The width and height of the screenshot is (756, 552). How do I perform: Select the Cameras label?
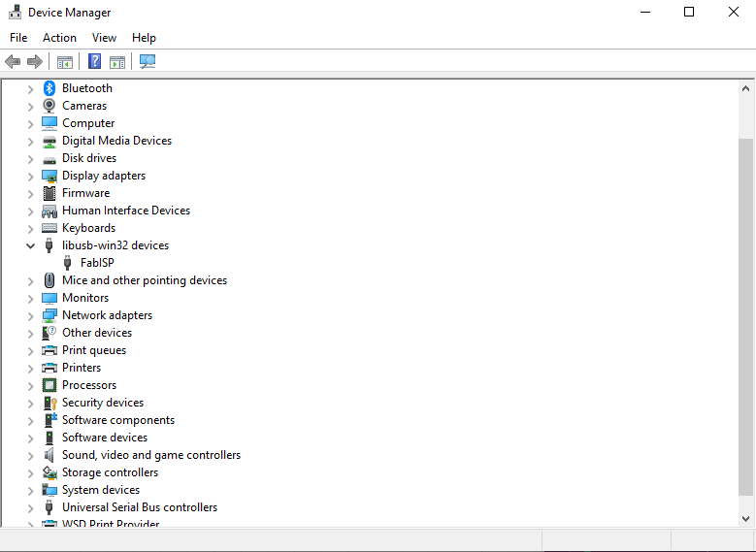84,106
